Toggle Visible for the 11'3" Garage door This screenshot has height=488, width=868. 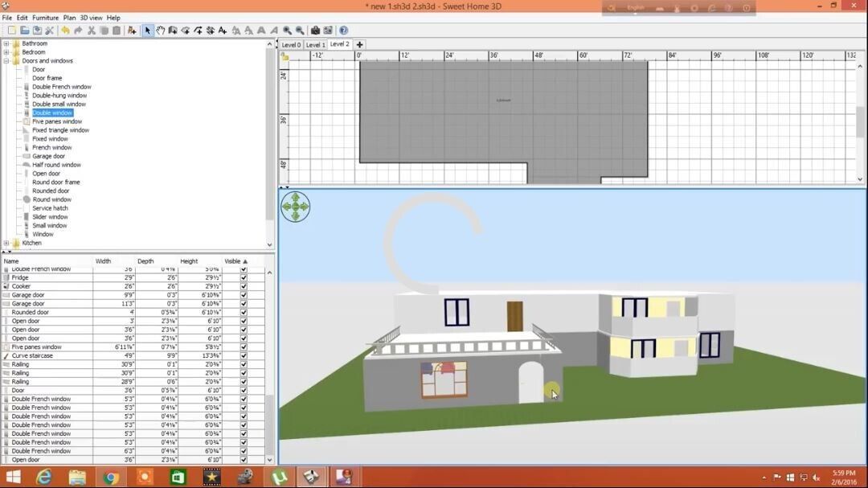244,304
